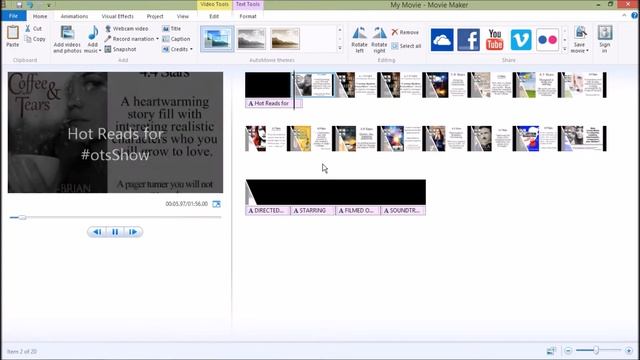Toggle thumbnail size icon in status bar

click(x=551, y=351)
